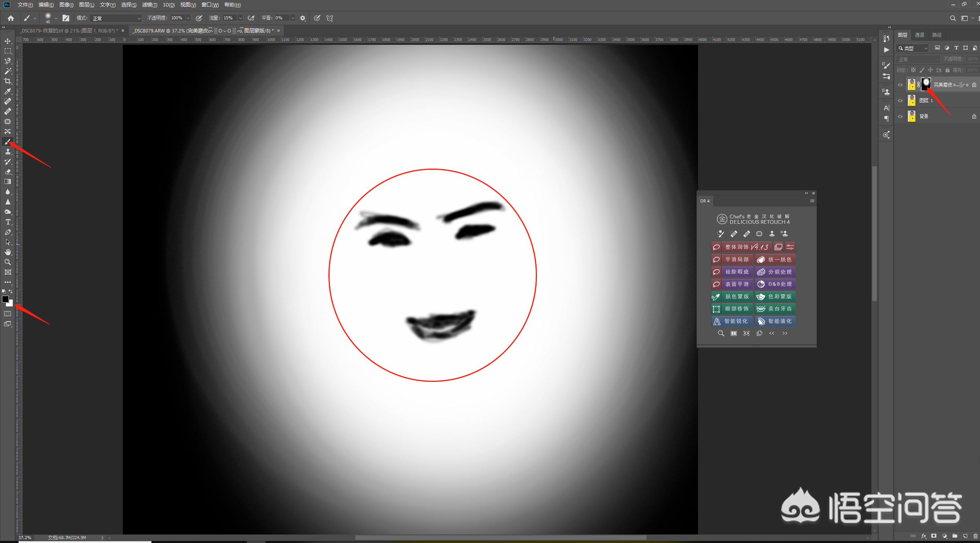This screenshot has height=543, width=980.
Task: Toggle Quick Mask mode
Action: [x=8, y=314]
